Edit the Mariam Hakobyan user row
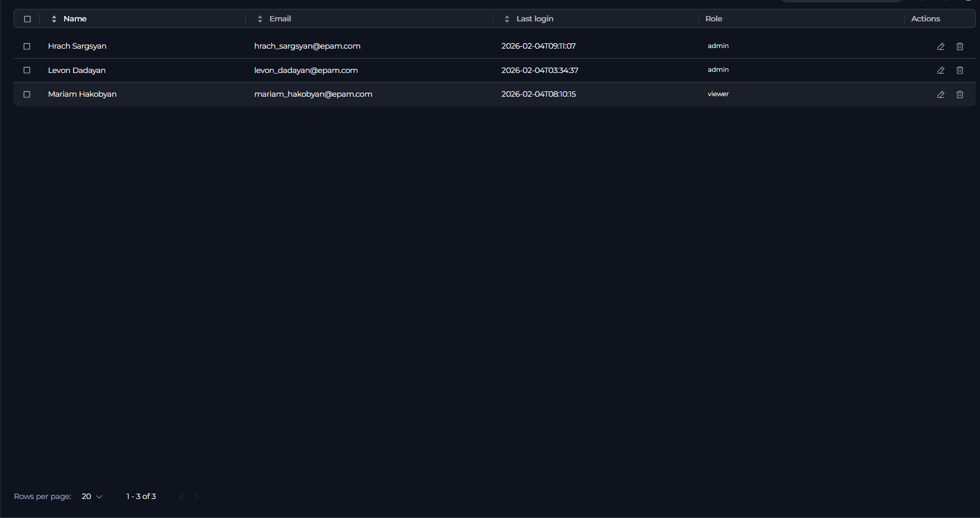The image size is (980, 518). click(x=941, y=94)
